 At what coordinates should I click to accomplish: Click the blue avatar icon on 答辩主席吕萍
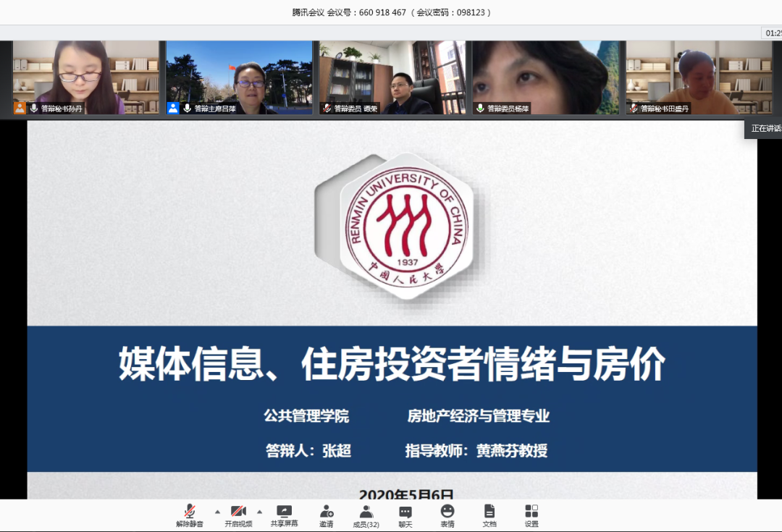click(x=173, y=108)
